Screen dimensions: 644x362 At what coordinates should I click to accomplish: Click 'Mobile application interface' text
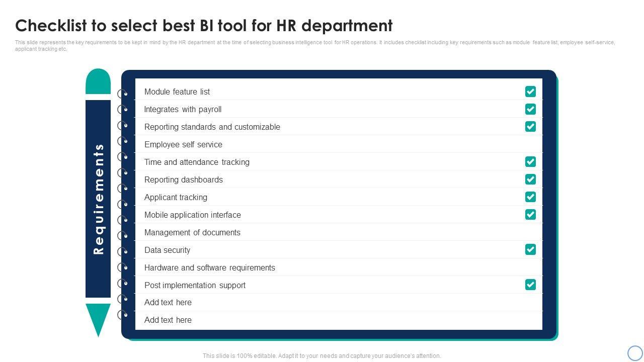pos(193,215)
